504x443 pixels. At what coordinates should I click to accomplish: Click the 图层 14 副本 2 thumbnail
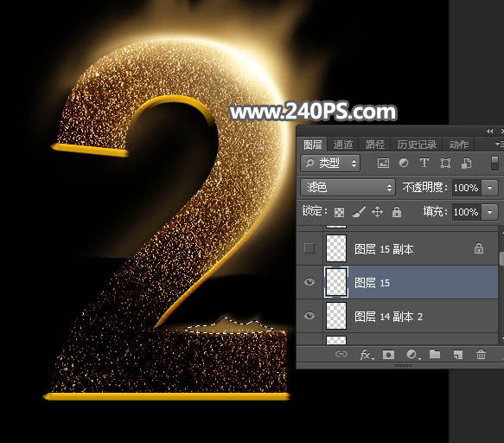point(336,316)
